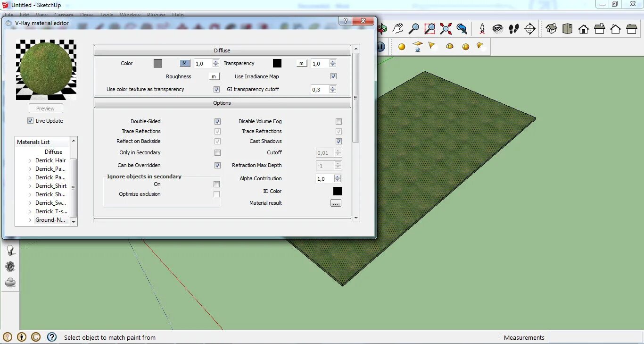Open the Material result browse button
The image size is (644, 344).
(336, 203)
